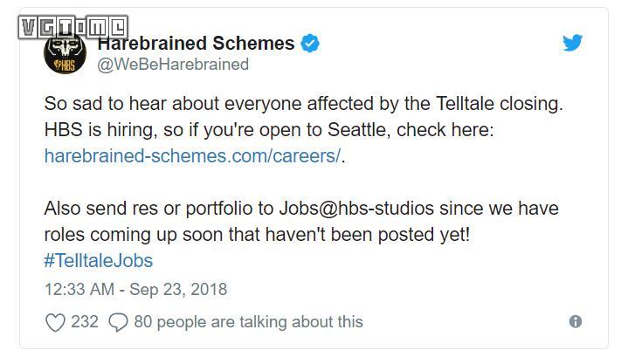The width and height of the screenshot is (621, 364).
Task: Click the 12:33 AM - Sep 23, 2018 timestamp
Action: [x=136, y=289]
